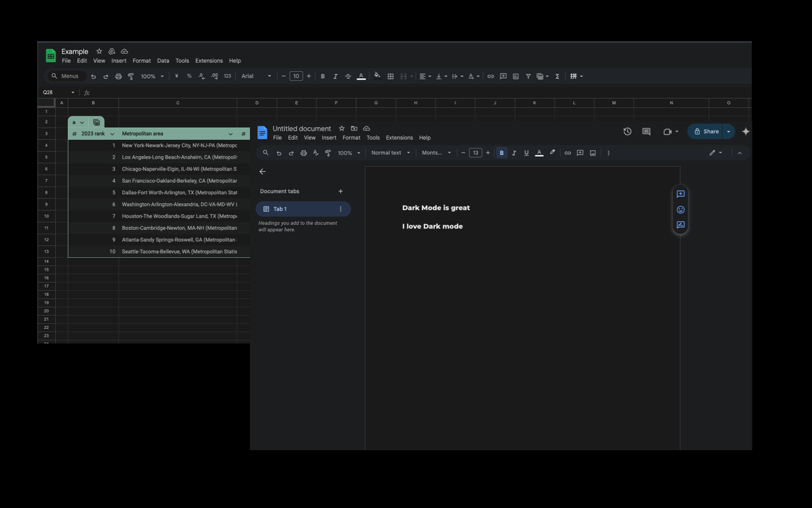Add a new document tab
This screenshot has height=508, width=812.
[341, 191]
